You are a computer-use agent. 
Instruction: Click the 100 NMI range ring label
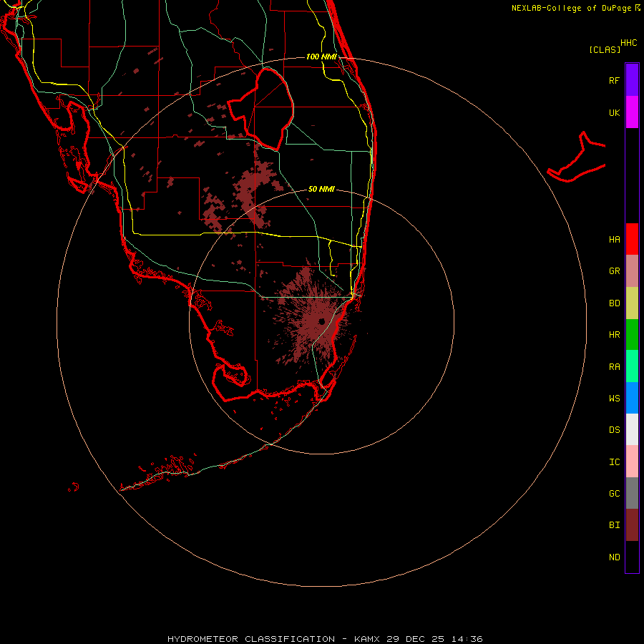point(321,57)
